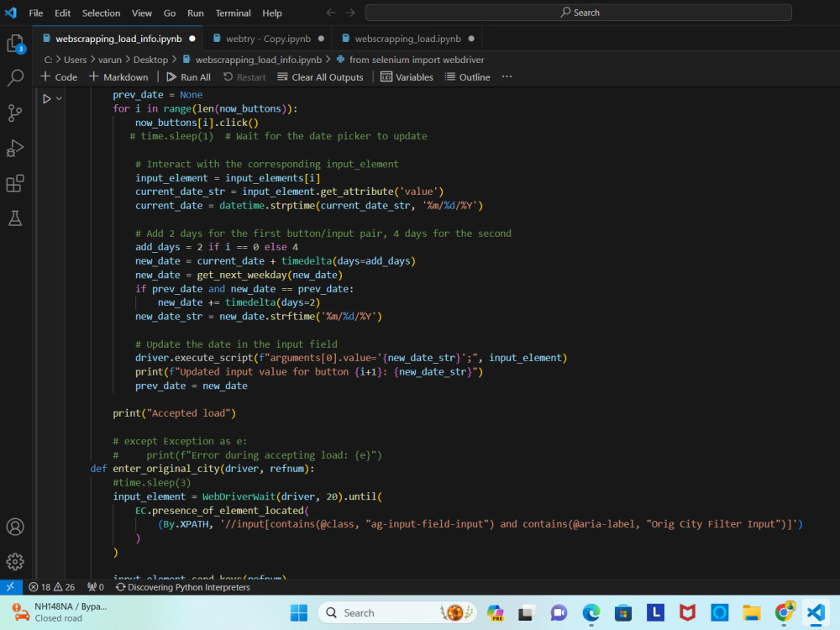
Task: Open more notebook toolbar actions ellipsis
Action: (x=507, y=76)
